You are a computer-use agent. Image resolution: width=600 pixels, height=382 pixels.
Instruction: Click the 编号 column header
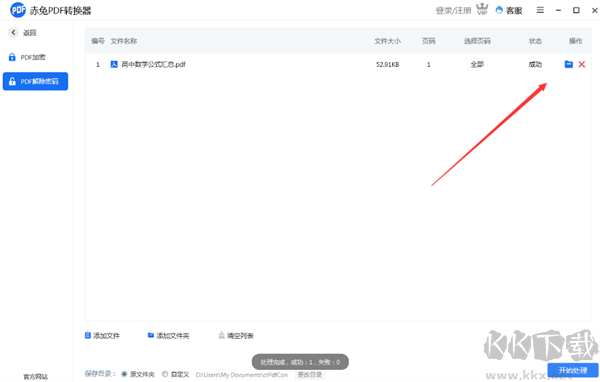coord(98,41)
